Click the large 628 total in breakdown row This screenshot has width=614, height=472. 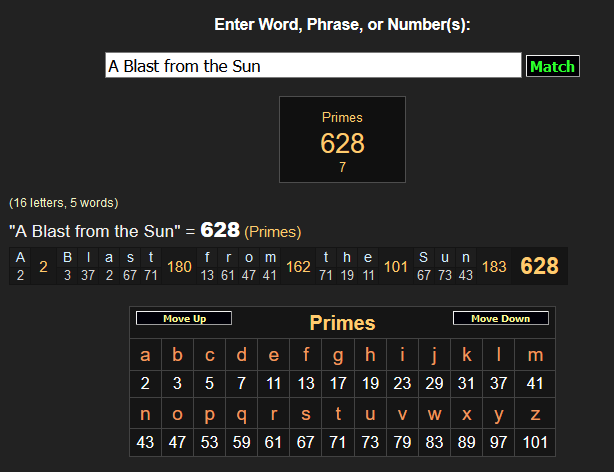click(539, 267)
